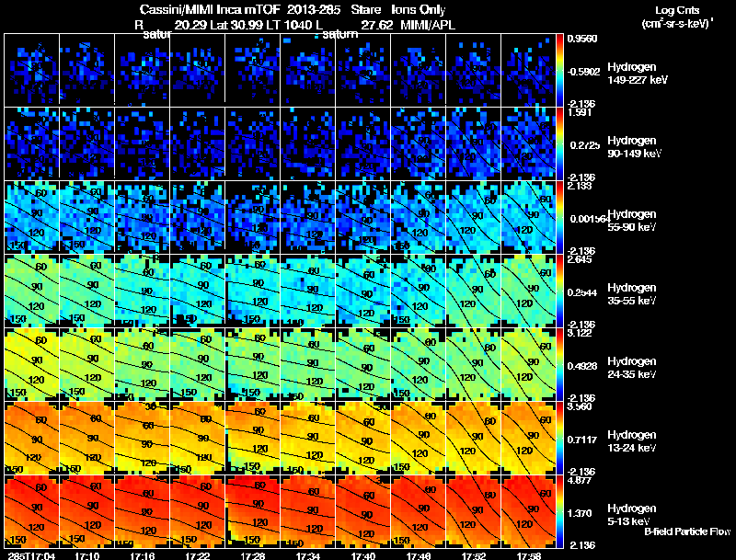Click the Hydrogen 13-24 keV panel at 17:58
The image size is (736, 560).
point(528,438)
